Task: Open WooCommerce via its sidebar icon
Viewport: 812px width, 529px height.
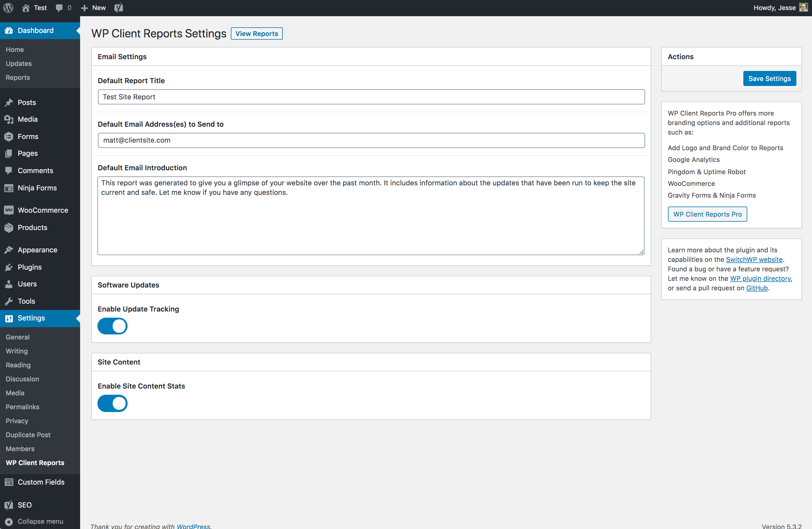Action: 9,210
